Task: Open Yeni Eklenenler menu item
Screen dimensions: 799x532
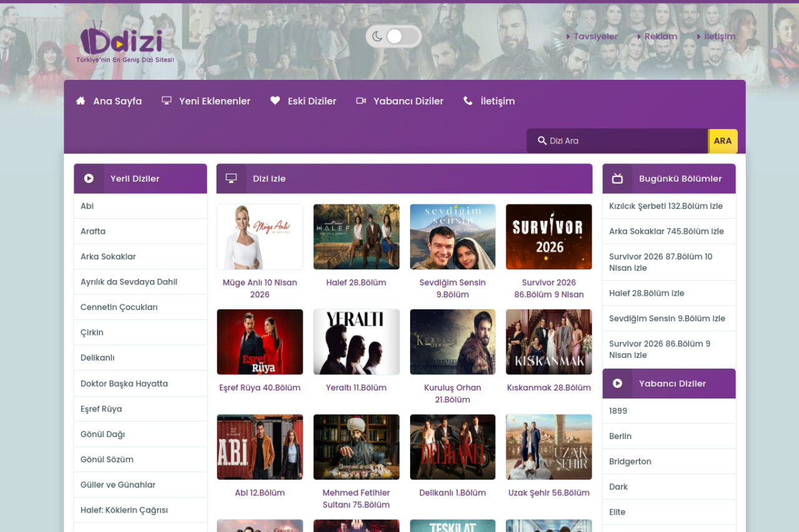Action: pyautogui.click(x=215, y=101)
